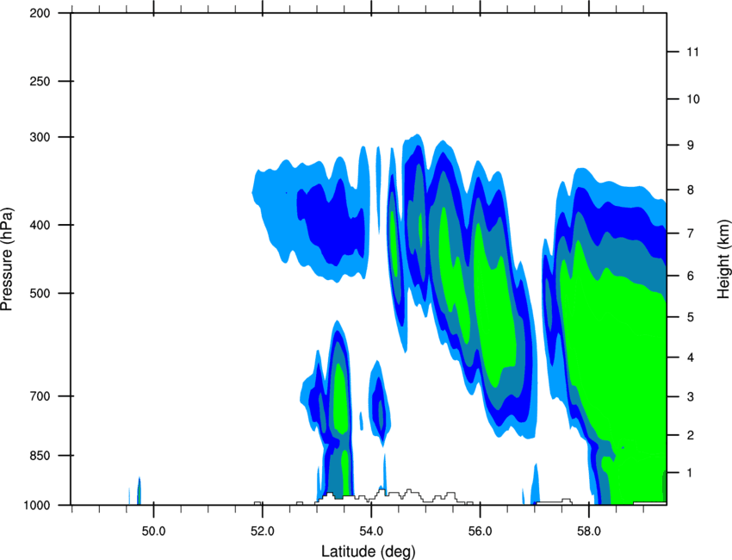This screenshot has height=560, width=732.
Task: Pick the height label 2 km
Action: pyautogui.click(x=691, y=435)
